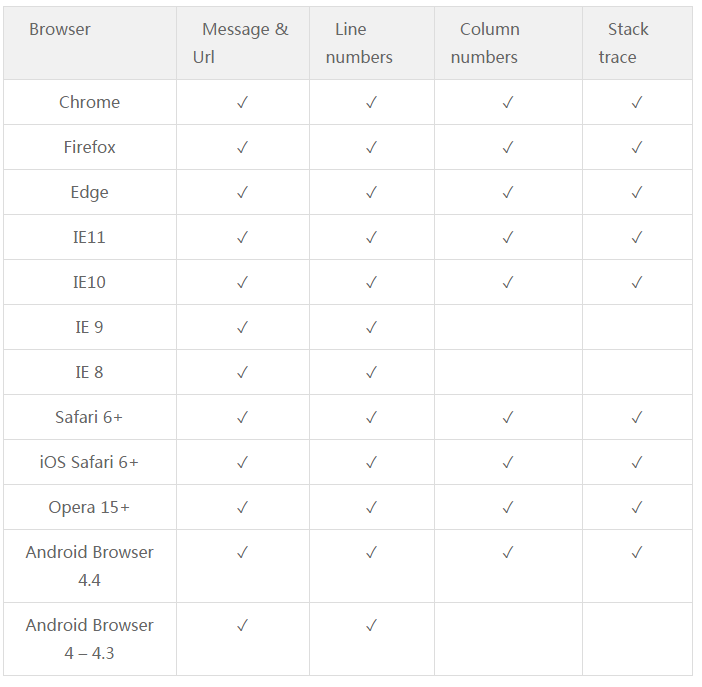The height and width of the screenshot is (687, 702).
Task: Select the Stack trace column header
Action: [623, 43]
